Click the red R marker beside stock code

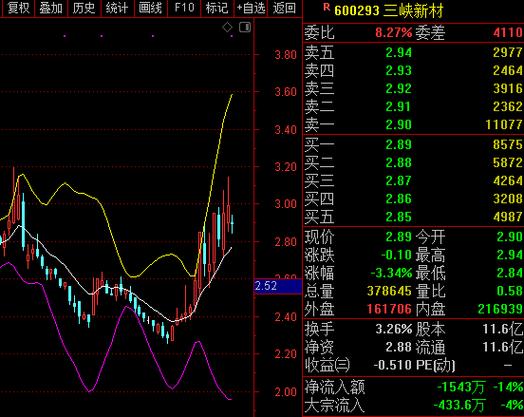[326, 7]
